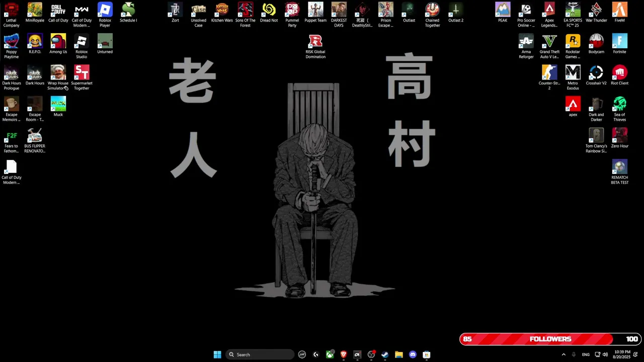Open the volume and network flyout

tap(601, 354)
